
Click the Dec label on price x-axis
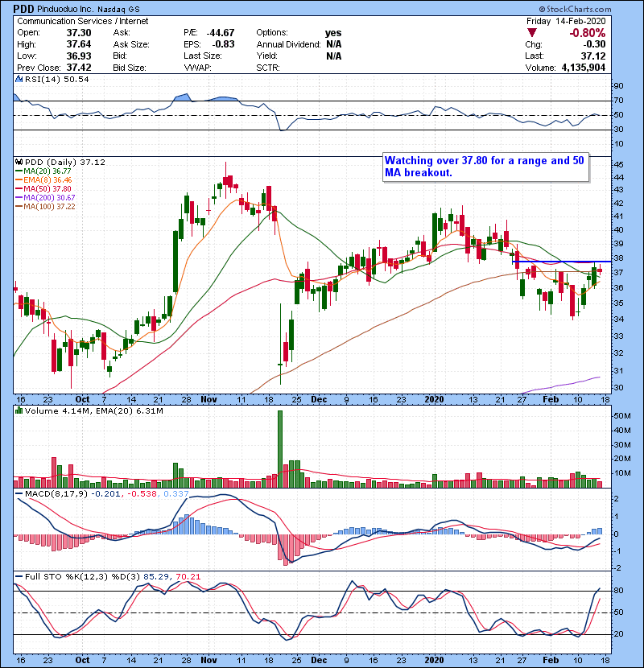point(319,400)
